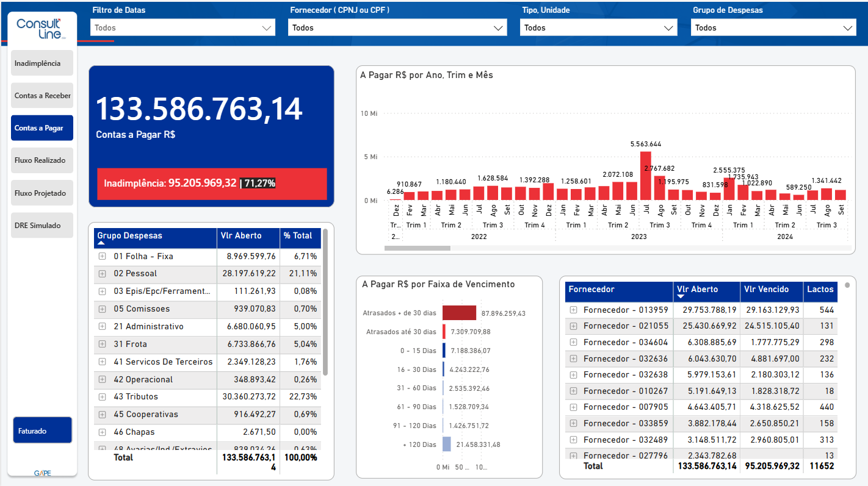Open the DRE Simulado page

coord(42,226)
